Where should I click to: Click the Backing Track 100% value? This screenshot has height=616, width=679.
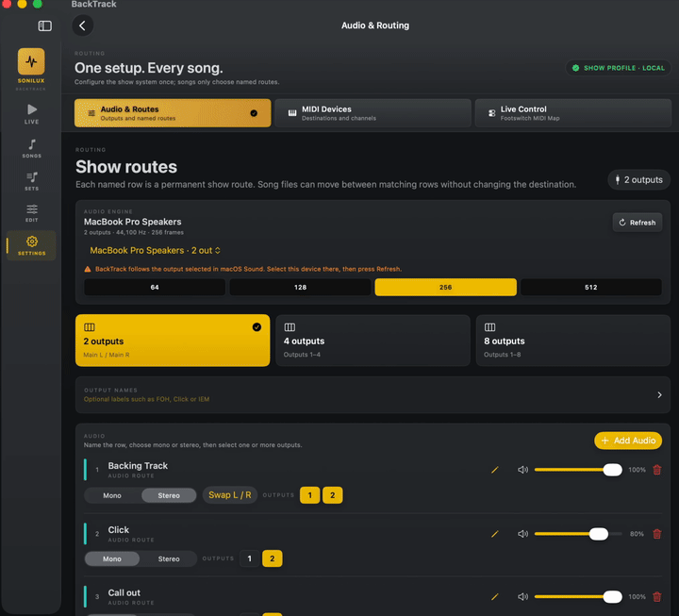(637, 470)
